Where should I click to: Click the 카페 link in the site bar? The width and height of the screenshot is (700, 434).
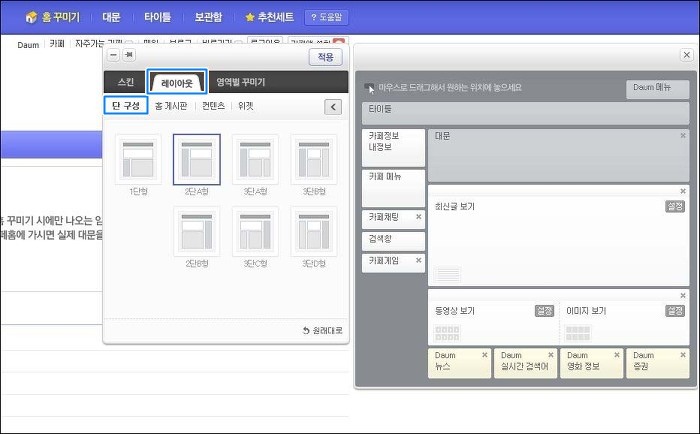57,44
